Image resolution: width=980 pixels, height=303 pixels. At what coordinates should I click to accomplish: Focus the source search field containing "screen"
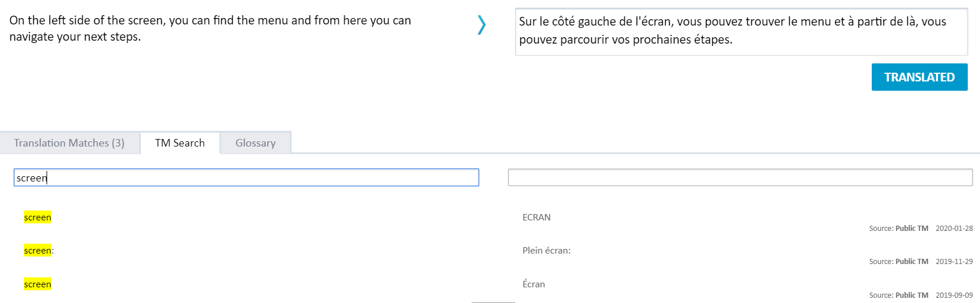(x=246, y=178)
